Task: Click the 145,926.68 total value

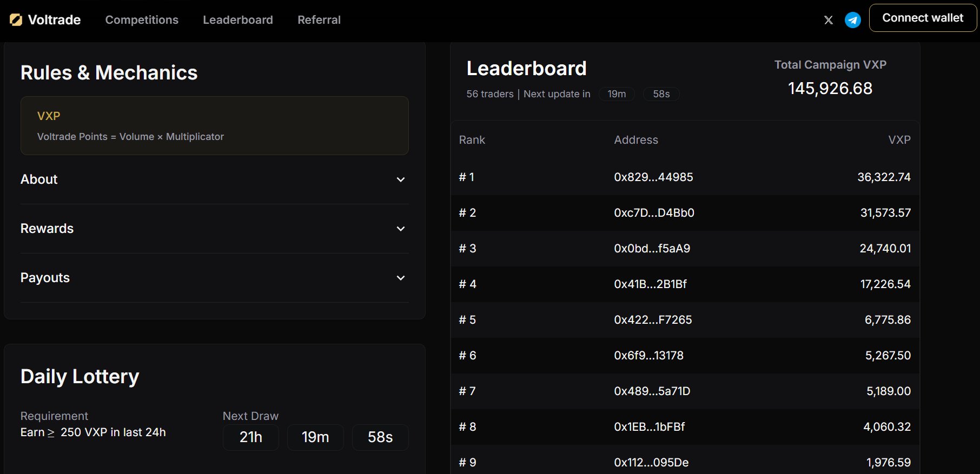Action: [830, 89]
